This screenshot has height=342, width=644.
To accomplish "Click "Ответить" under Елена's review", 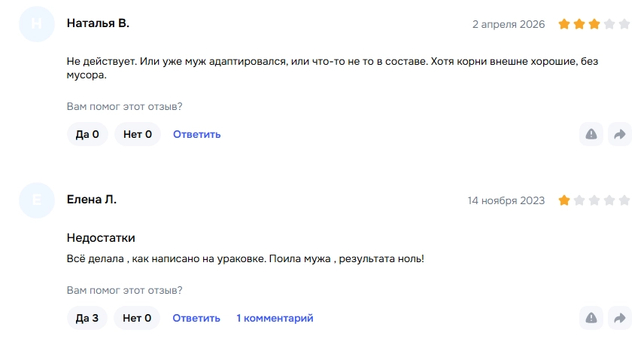I will [x=196, y=318].
